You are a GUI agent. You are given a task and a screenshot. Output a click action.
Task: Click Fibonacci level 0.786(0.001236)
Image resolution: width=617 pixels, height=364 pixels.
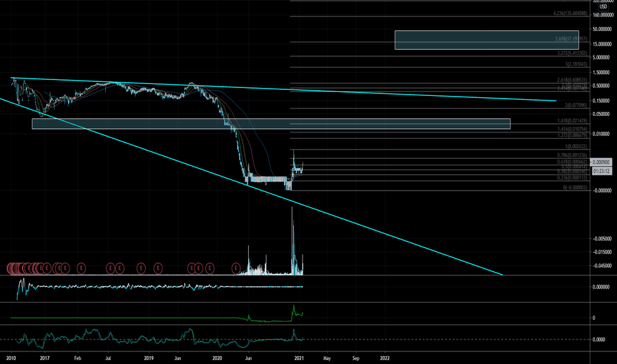tap(572, 156)
